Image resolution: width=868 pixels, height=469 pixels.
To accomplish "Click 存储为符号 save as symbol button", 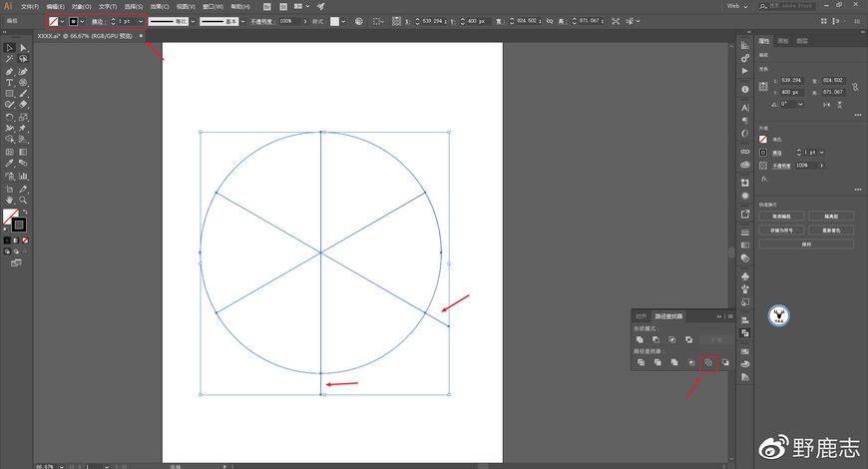I will click(x=781, y=231).
